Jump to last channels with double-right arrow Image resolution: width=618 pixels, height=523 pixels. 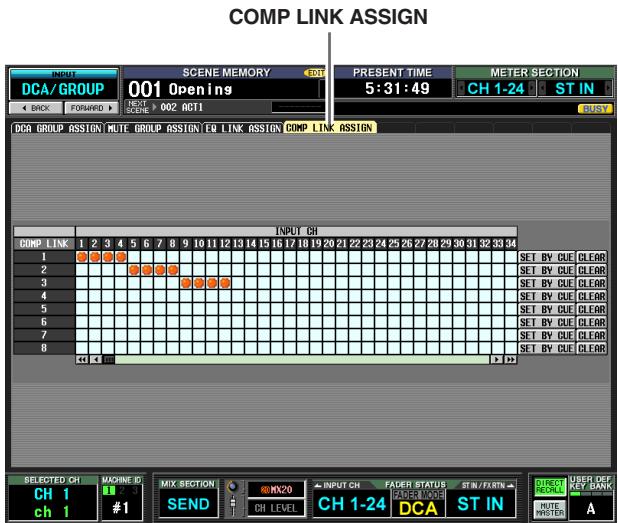tap(510, 359)
